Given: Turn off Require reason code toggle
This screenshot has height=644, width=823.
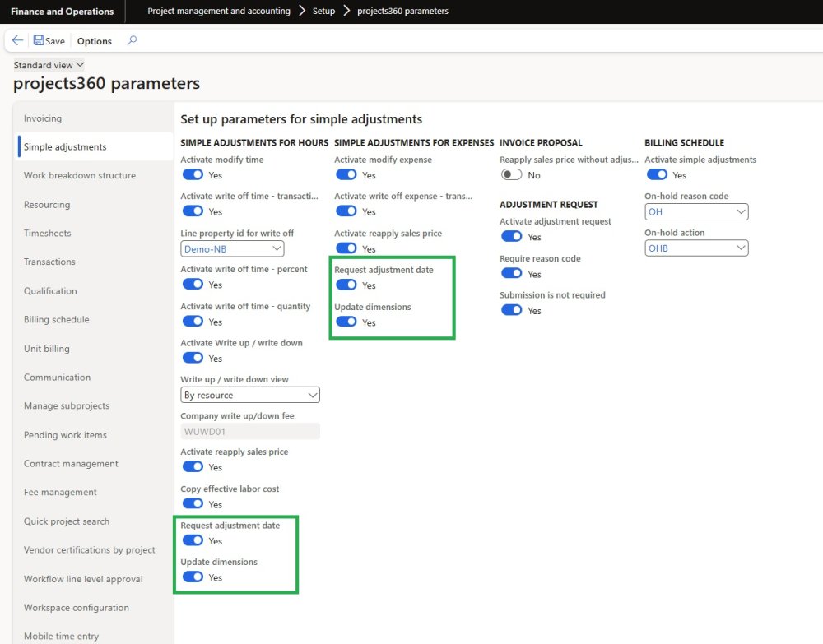Looking at the screenshot, I should (512, 273).
